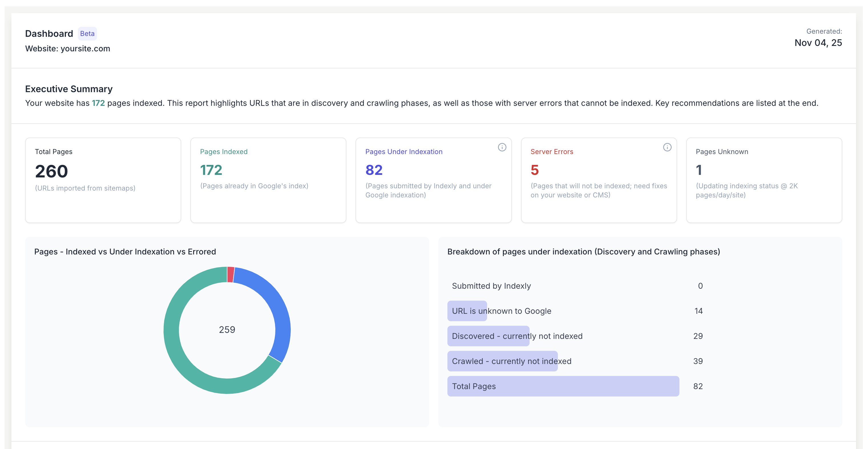Screen dimensions: 868x449
Task: Click the Beta badge next to Dashboard
Action: click(x=87, y=34)
